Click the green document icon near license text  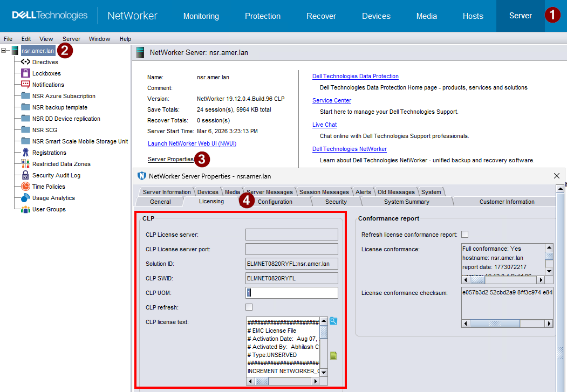(x=333, y=355)
